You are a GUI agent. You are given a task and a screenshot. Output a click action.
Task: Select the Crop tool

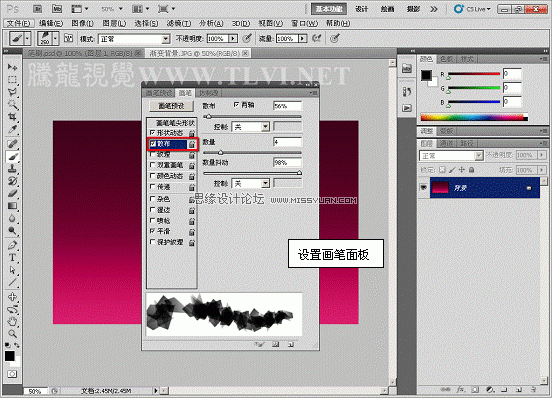(12, 116)
